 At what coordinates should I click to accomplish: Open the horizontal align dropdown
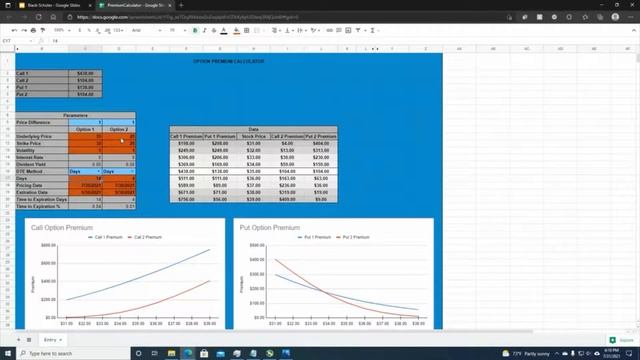tap(276, 31)
